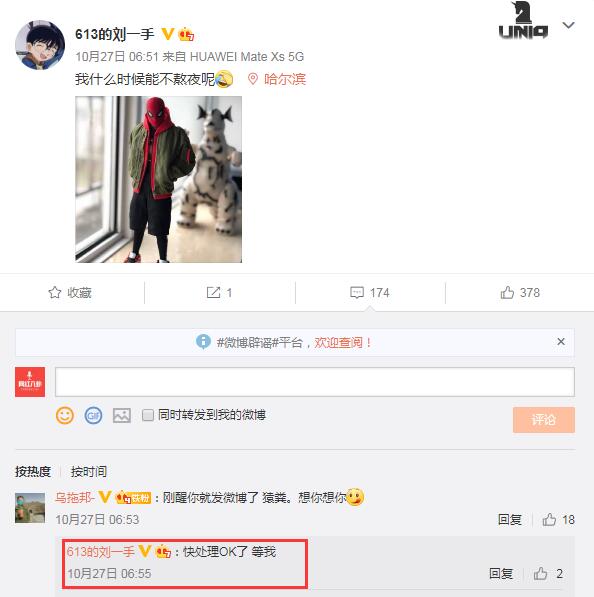594x597 pixels.
Task: Sort comments by 按热度
Action: 33,471
